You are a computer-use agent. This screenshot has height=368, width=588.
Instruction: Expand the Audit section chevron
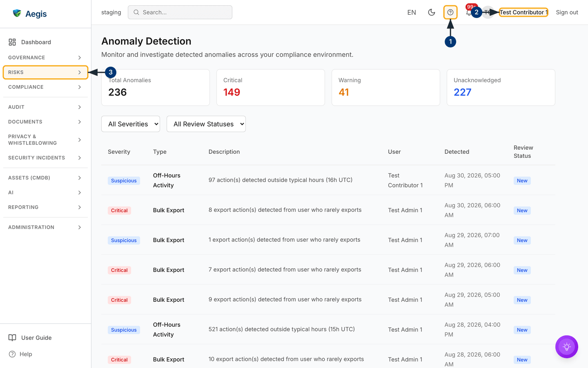coord(80,107)
